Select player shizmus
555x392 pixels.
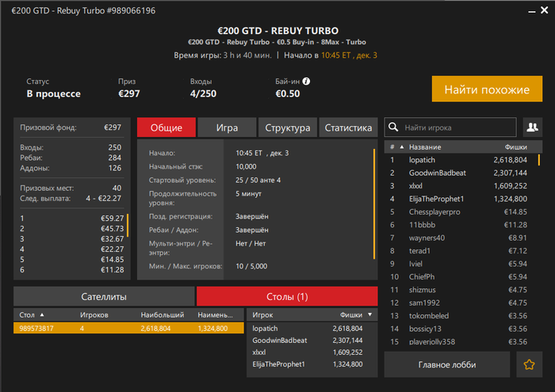pyautogui.click(x=461, y=290)
